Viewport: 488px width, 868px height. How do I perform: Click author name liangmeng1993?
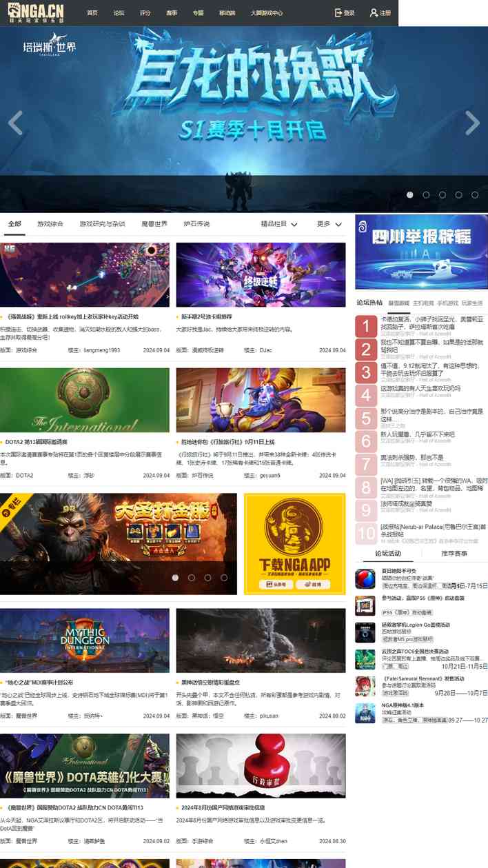(x=102, y=350)
